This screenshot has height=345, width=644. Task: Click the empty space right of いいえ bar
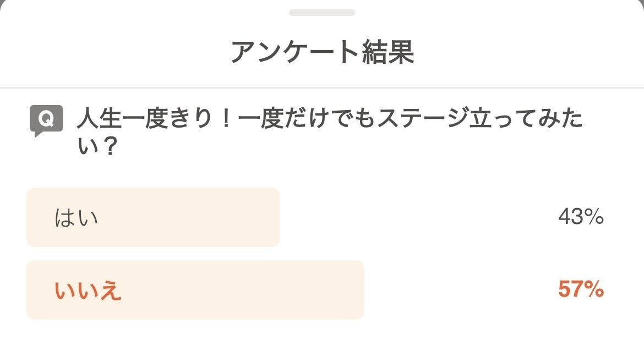coord(457,290)
